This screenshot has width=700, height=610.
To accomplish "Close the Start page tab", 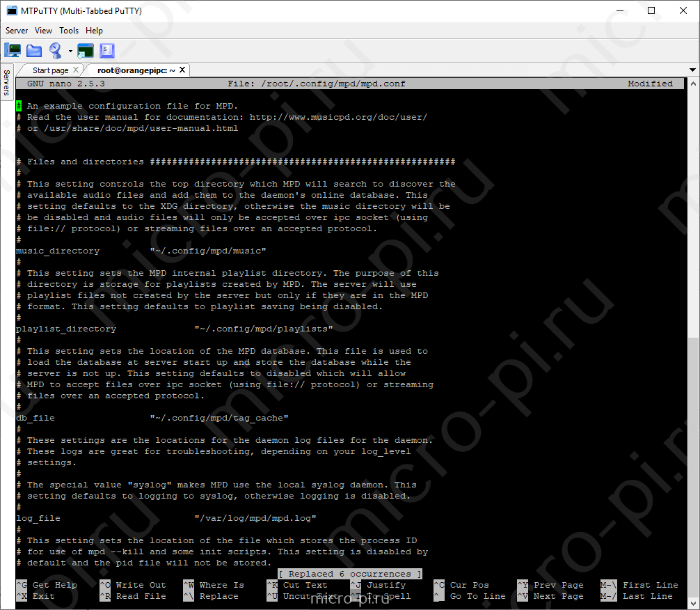I will pos(76,70).
